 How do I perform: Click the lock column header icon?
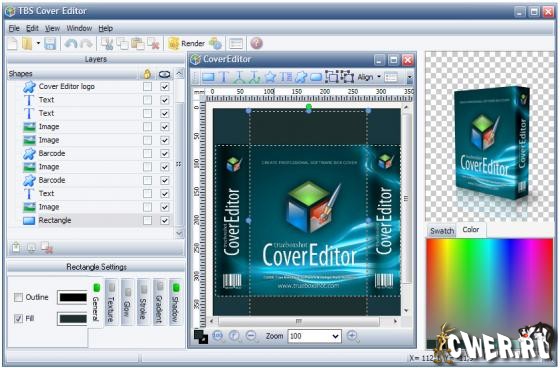[147, 74]
